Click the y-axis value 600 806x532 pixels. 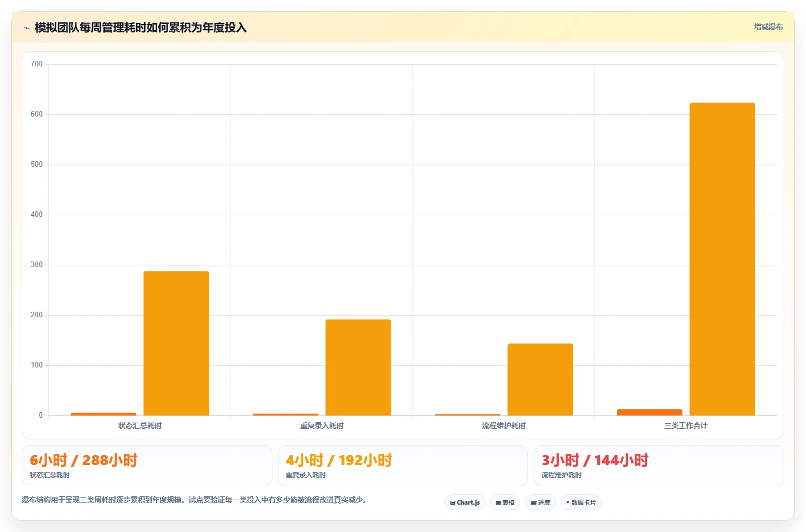coord(37,114)
